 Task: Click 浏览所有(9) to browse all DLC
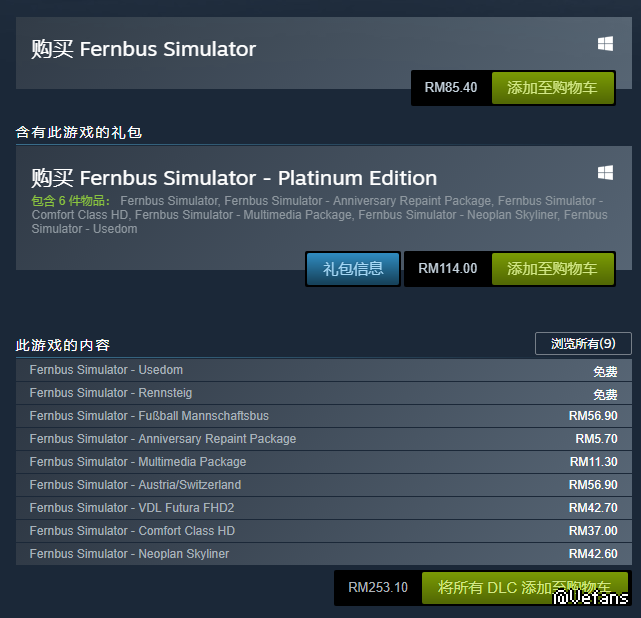(x=583, y=344)
